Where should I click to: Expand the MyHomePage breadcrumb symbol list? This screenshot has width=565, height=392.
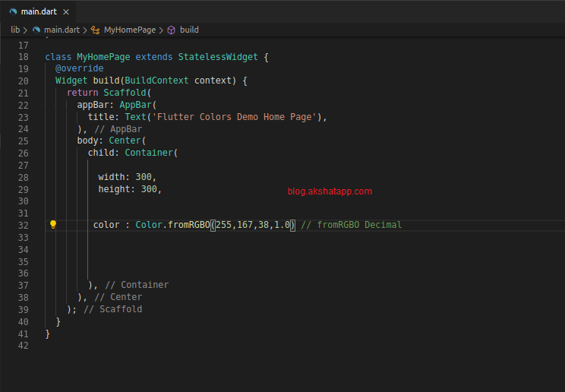(x=129, y=30)
